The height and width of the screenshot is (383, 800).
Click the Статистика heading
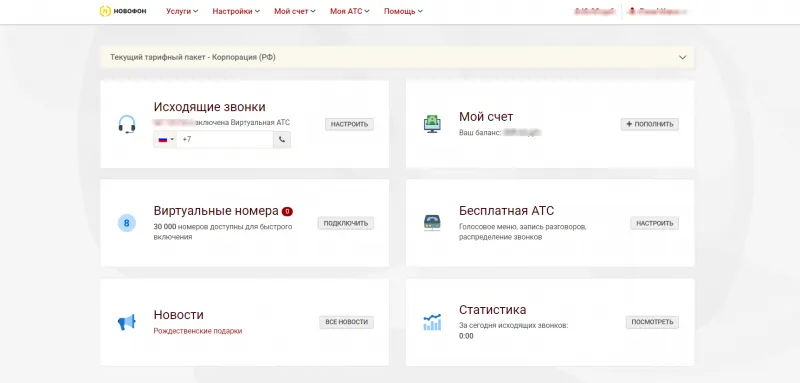click(x=493, y=310)
